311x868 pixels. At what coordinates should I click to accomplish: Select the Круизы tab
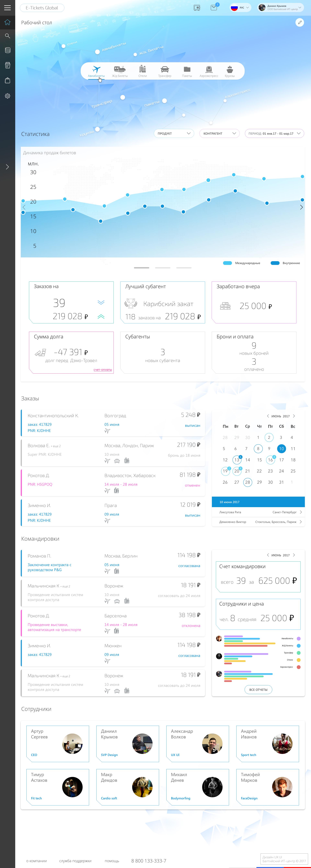[230, 71]
